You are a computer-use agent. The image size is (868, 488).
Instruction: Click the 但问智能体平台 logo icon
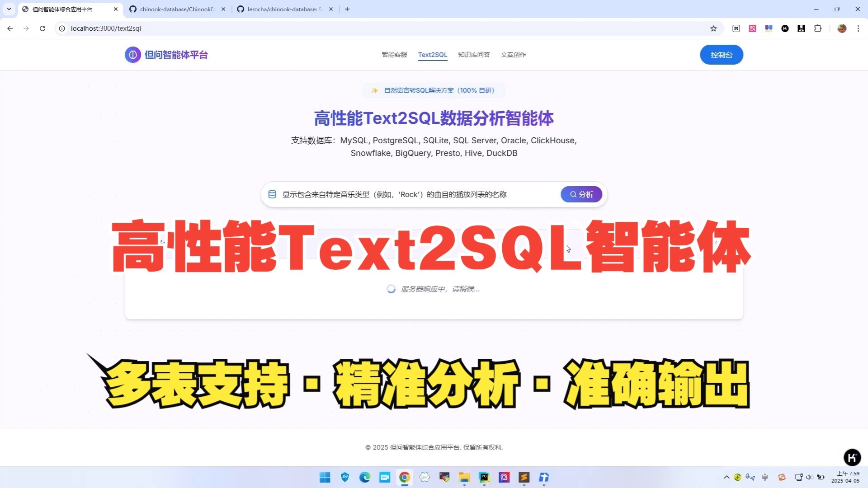pyautogui.click(x=132, y=54)
